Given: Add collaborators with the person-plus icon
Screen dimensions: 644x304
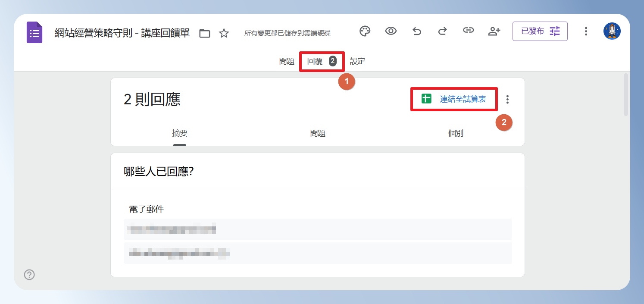Looking at the screenshot, I should [494, 31].
